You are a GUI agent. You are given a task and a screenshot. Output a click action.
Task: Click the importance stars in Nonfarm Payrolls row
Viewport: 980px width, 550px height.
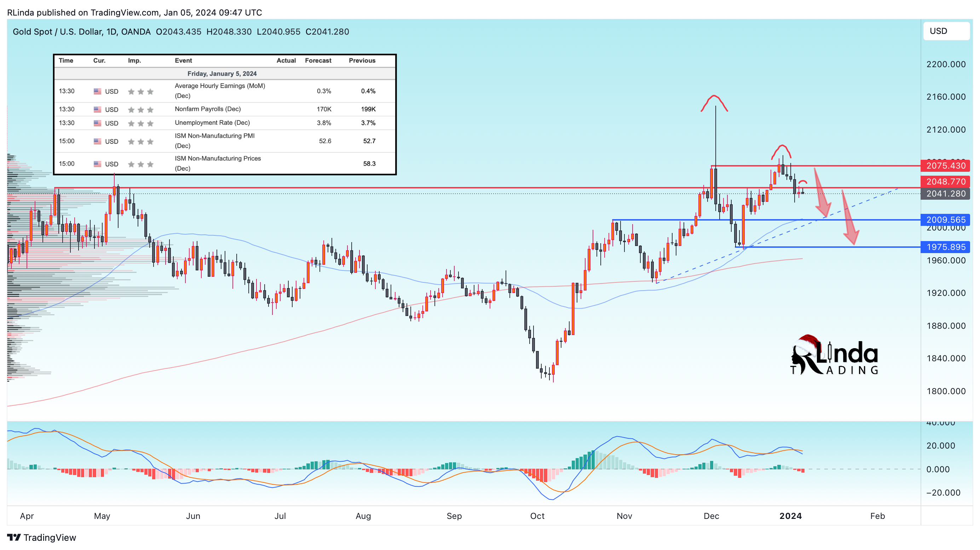140,110
